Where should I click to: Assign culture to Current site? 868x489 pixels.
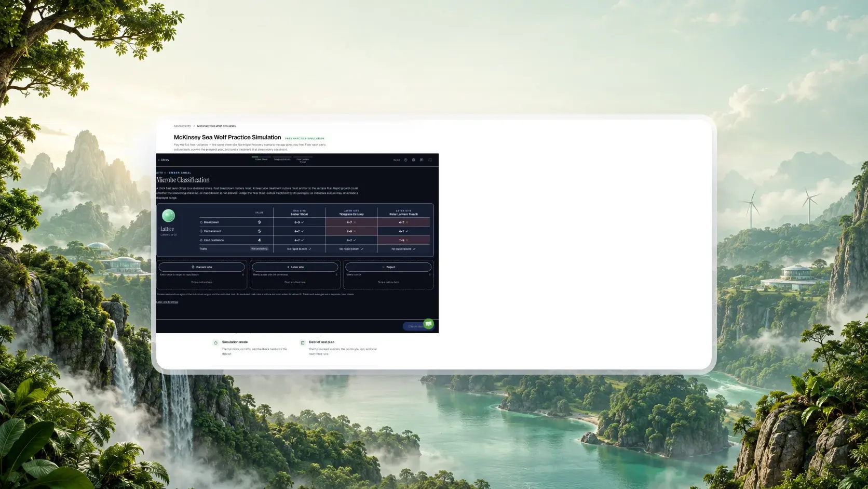tap(201, 267)
